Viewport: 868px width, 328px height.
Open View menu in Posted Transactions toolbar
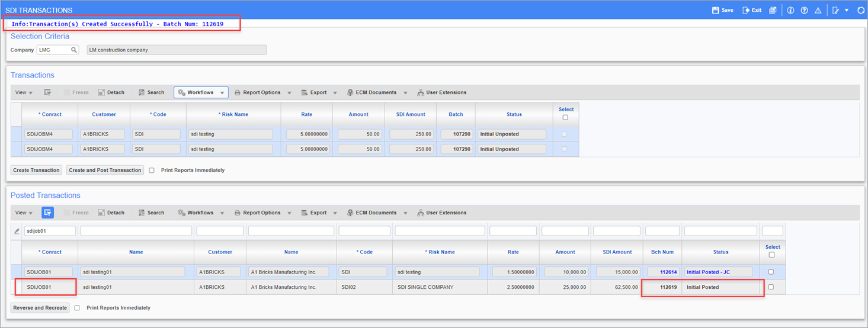coord(24,213)
